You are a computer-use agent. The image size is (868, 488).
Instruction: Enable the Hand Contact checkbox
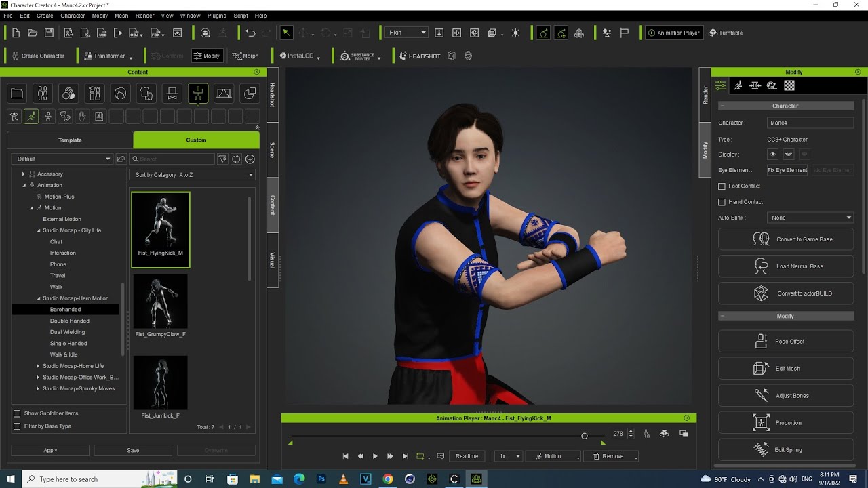click(722, 202)
